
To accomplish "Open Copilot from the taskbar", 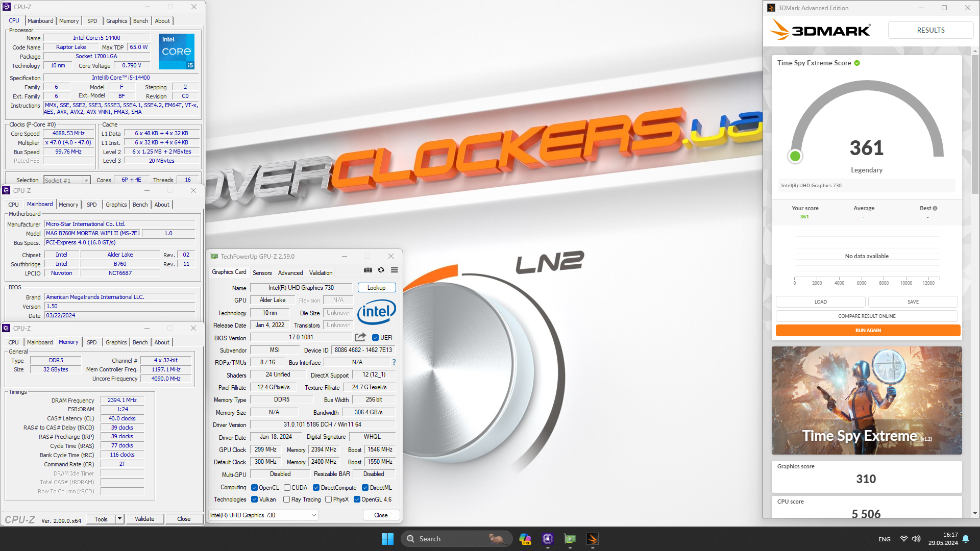I will 525,539.
